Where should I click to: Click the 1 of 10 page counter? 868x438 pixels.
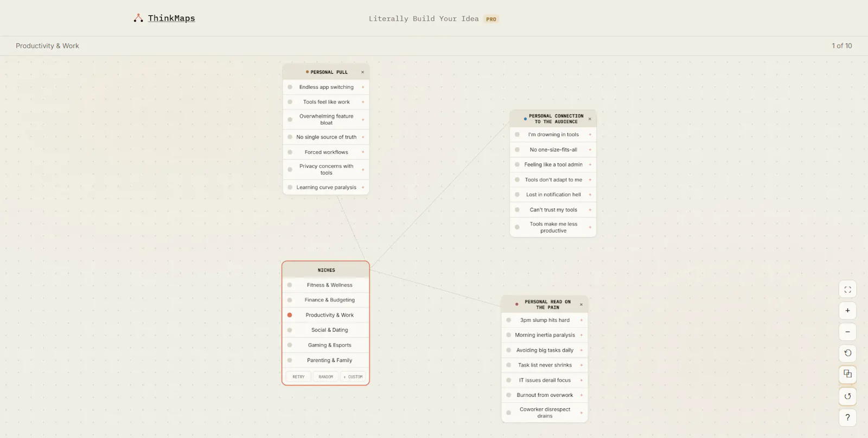click(842, 46)
